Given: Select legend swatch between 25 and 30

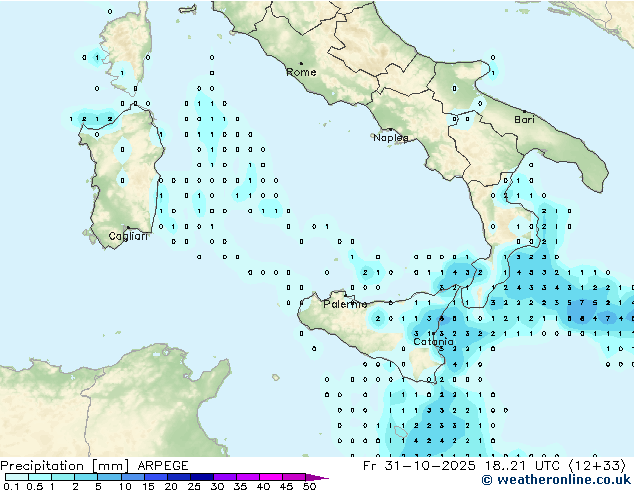Looking at the screenshot, I should coord(202,477).
